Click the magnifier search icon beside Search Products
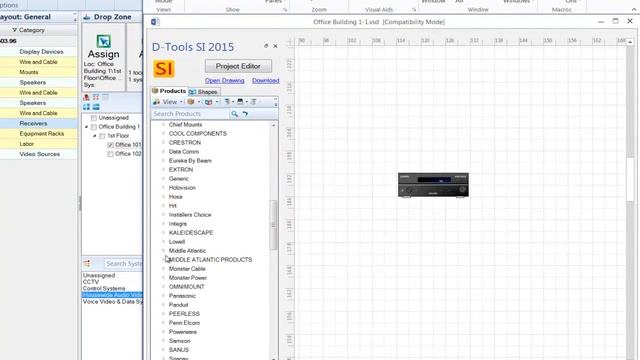The image size is (640, 360). 234,114
